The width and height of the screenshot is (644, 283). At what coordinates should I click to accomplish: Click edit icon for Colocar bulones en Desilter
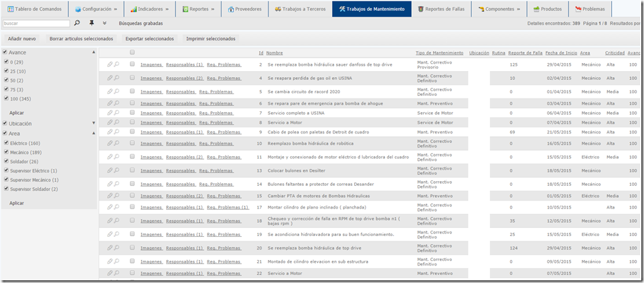point(110,170)
